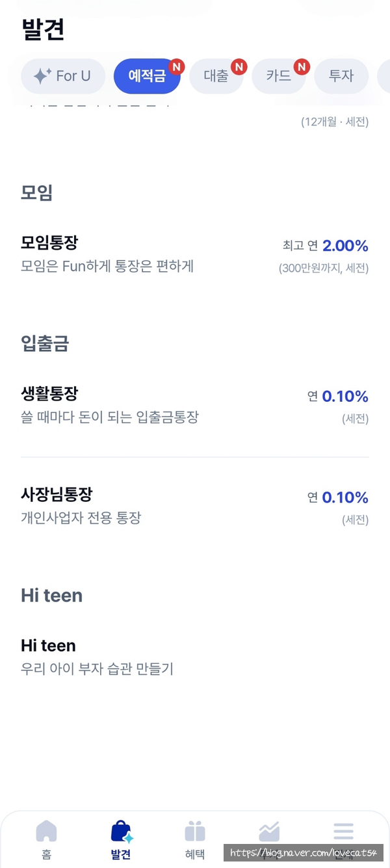Tap the 혜택 label in bottom navigation

coord(195,854)
